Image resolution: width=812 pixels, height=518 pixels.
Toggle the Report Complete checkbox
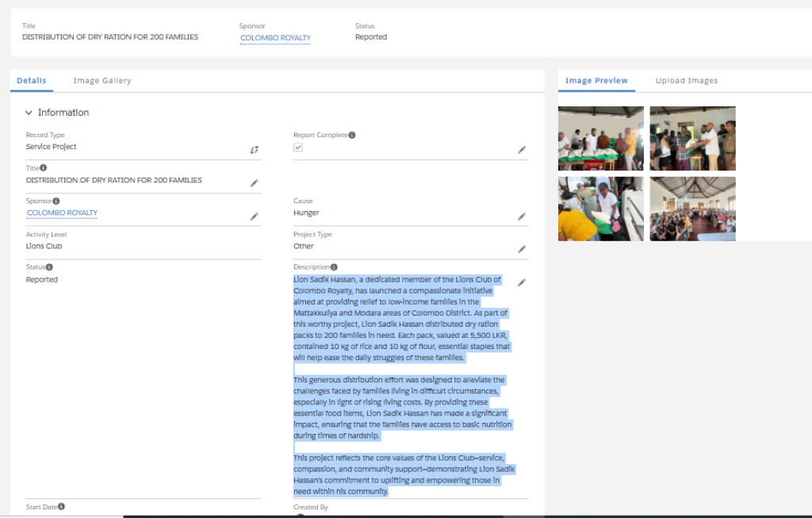[x=298, y=147]
